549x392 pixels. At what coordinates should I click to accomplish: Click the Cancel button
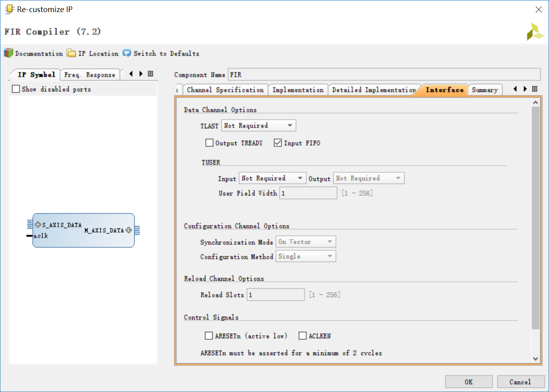point(520,382)
